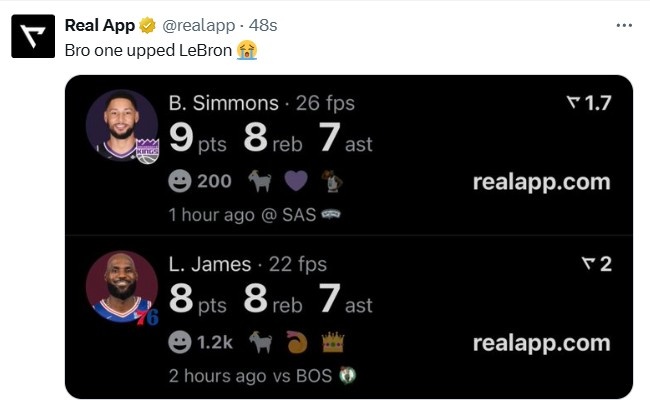Open realapp.com link on Simmons card
The height and width of the screenshot is (408, 650).
(x=541, y=182)
